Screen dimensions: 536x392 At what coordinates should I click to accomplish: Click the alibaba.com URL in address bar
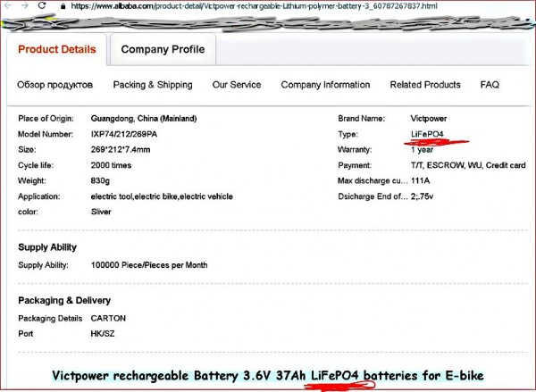click(254, 6)
